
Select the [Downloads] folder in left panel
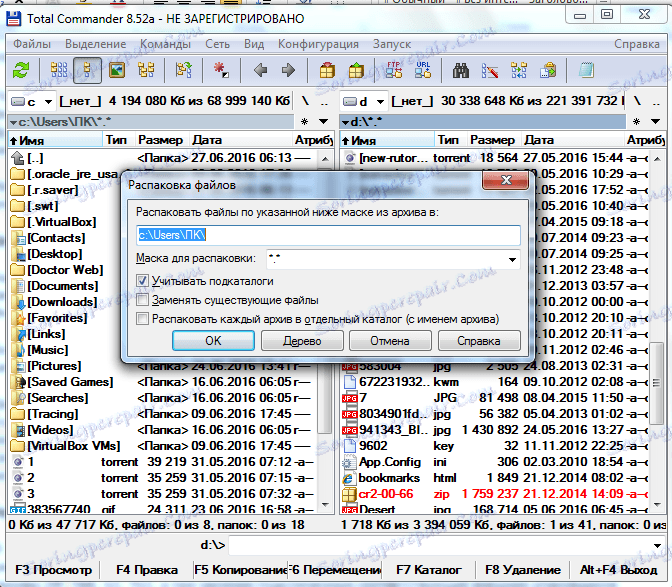pos(63,302)
